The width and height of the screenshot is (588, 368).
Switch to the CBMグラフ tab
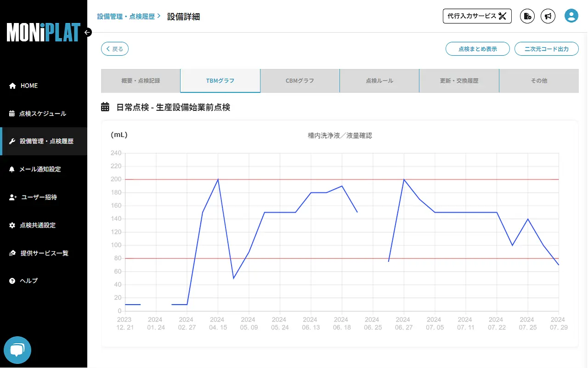coord(300,80)
